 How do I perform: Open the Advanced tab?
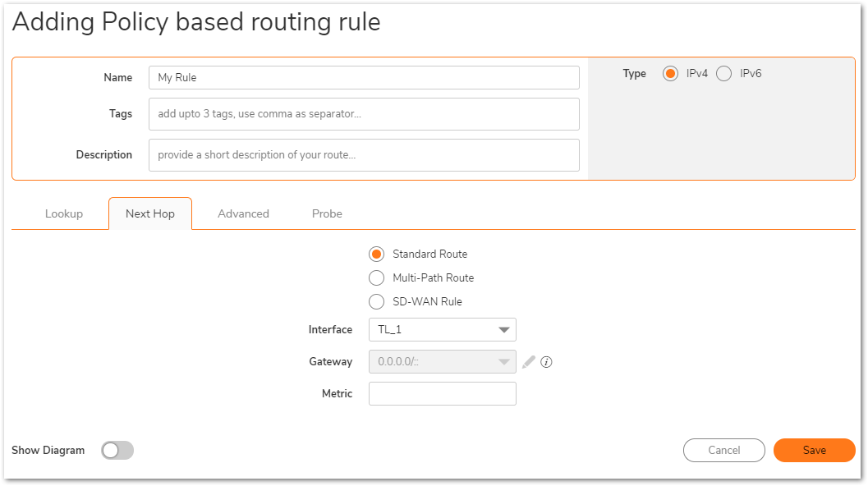click(244, 213)
